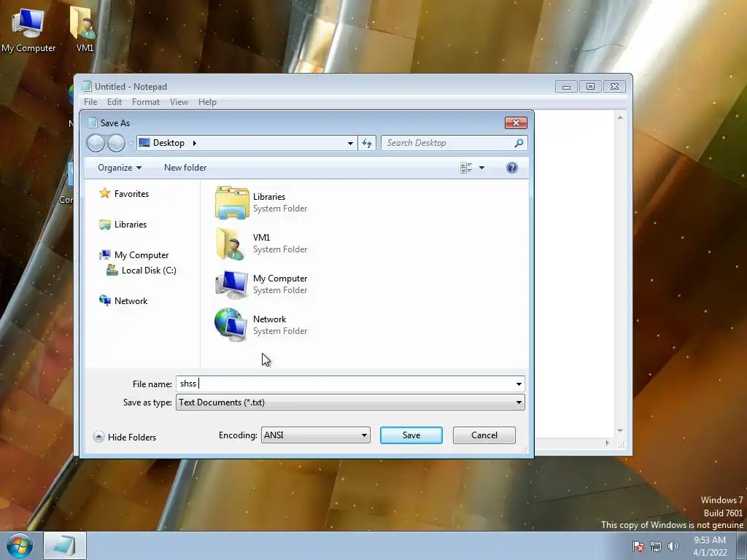Screen dimensions: 747x560
Task: Open the volume speaker tray icon
Action: [x=673, y=546]
